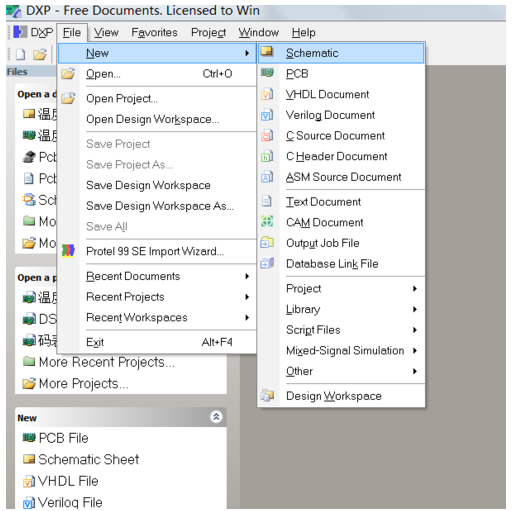Click the More Recent Projects link
Viewport: 513px width, 511px height.
pos(107,362)
